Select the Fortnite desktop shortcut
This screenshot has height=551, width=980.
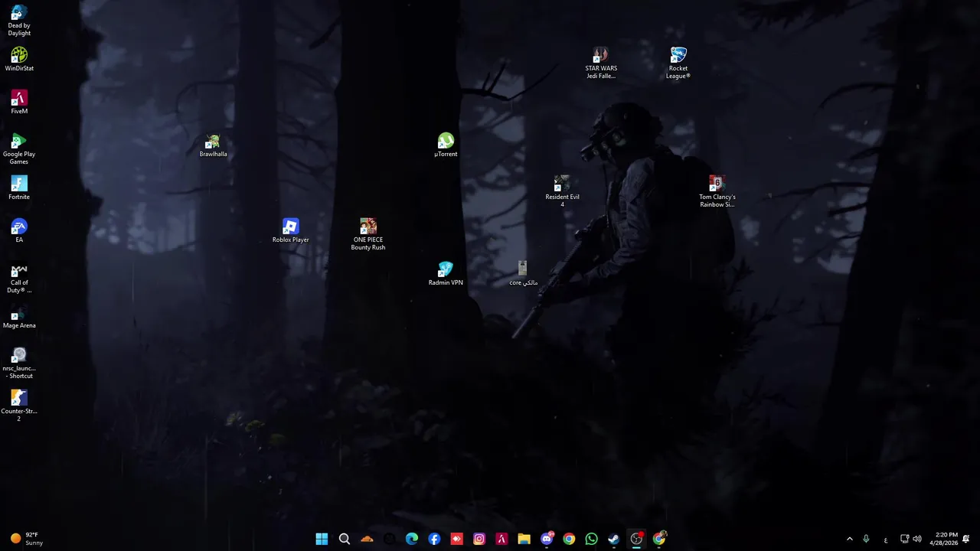19,188
